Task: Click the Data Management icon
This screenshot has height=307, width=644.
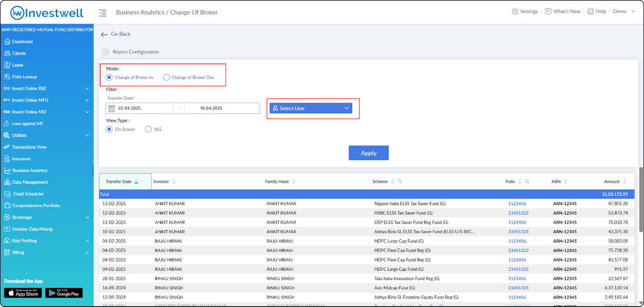Action: (x=7, y=182)
